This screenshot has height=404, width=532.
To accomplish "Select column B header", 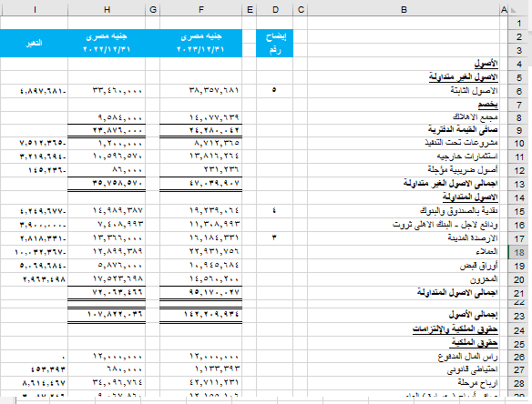I will pos(404,10).
